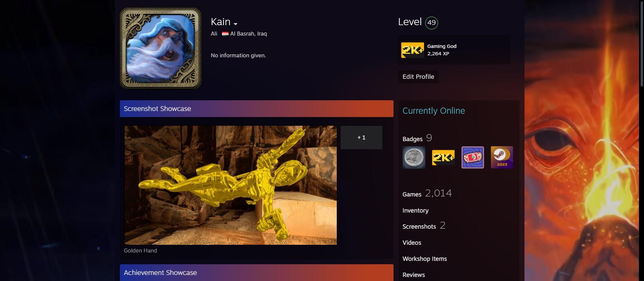644x281 pixels.
Task: Open the silver pillar community badge
Action: click(414, 157)
